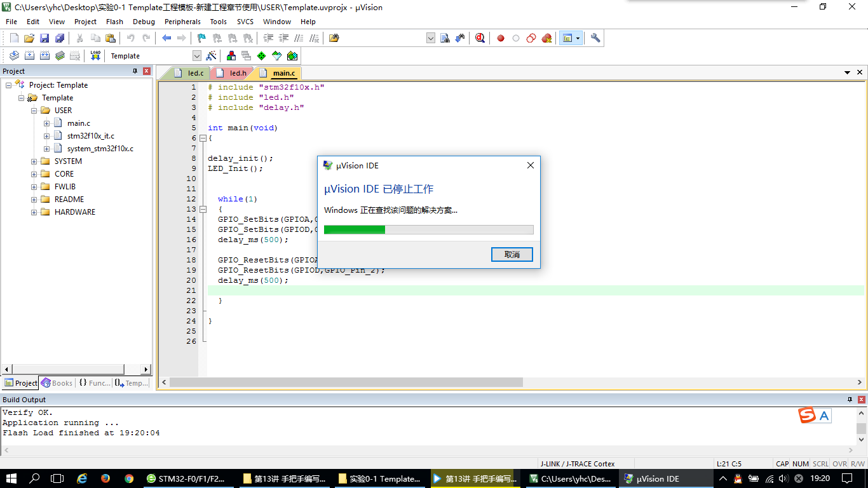Click the Cut scissors icon
The height and width of the screenshot is (488, 868).
pos(80,38)
